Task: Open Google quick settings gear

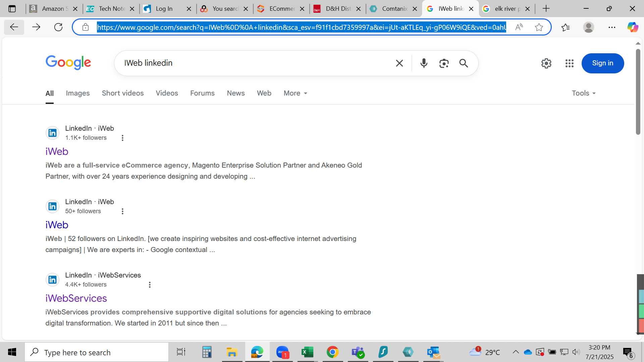Action: 546,63
